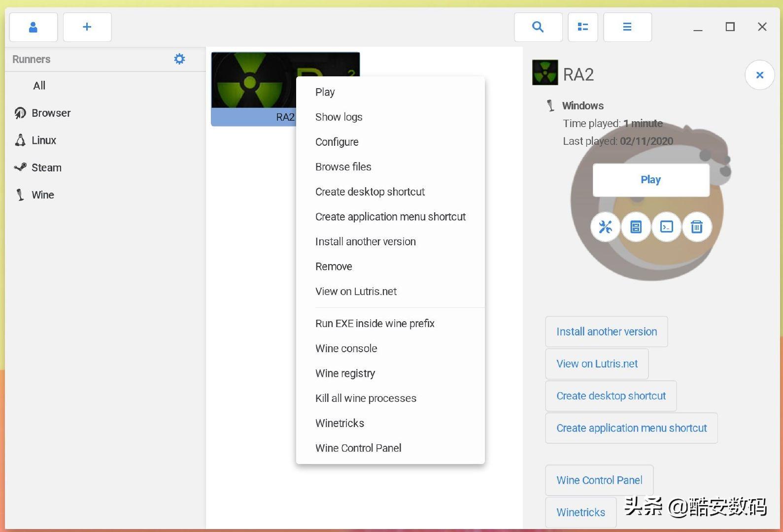Choose Kill all wine processes
The width and height of the screenshot is (783, 532).
pyautogui.click(x=390, y=399)
